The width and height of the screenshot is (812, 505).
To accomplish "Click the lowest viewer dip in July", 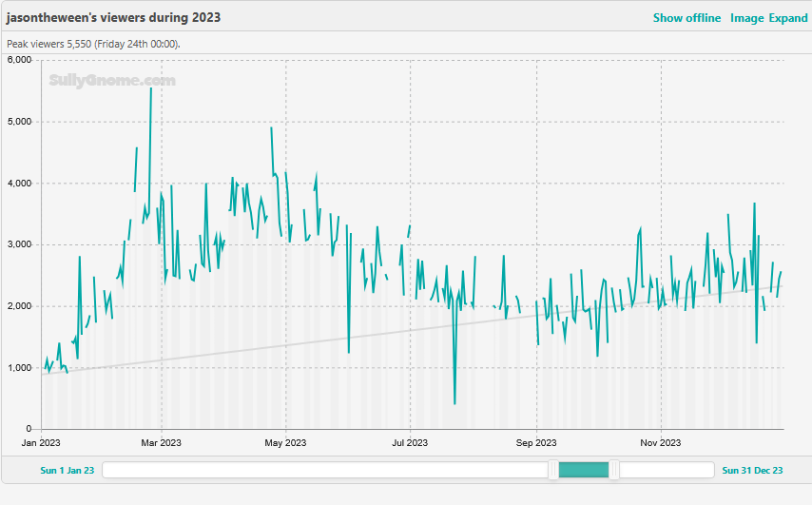I will (x=454, y=403).
